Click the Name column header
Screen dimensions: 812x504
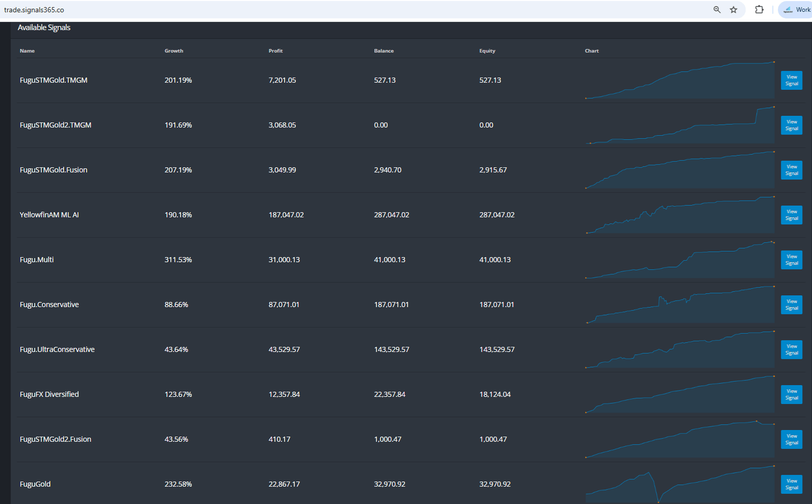coord(27,50)
